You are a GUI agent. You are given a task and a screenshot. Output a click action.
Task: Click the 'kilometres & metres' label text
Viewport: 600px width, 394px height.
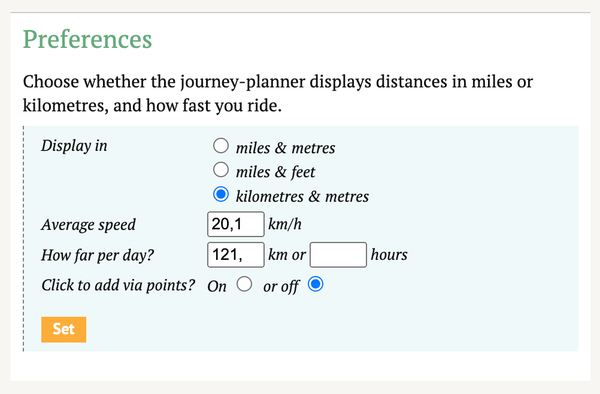click(x=302, y=197)
